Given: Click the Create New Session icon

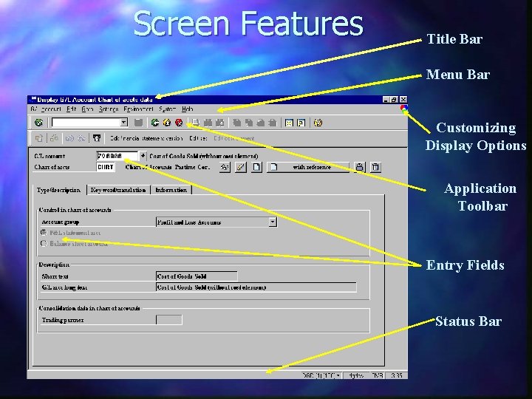Looking at the screenshot, I should (289, 123).
